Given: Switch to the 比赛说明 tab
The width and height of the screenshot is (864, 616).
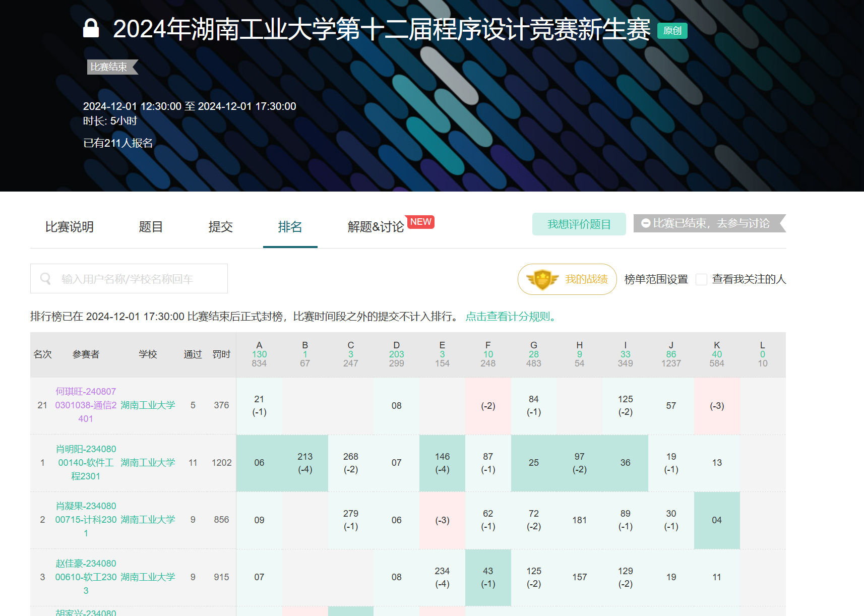Looking at the screenshot, I should tap(70, 227).
